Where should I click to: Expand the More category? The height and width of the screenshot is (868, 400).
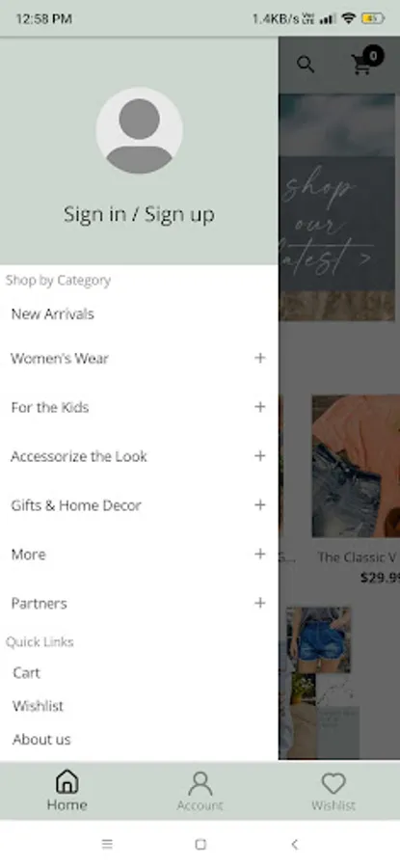pos(260,555)
